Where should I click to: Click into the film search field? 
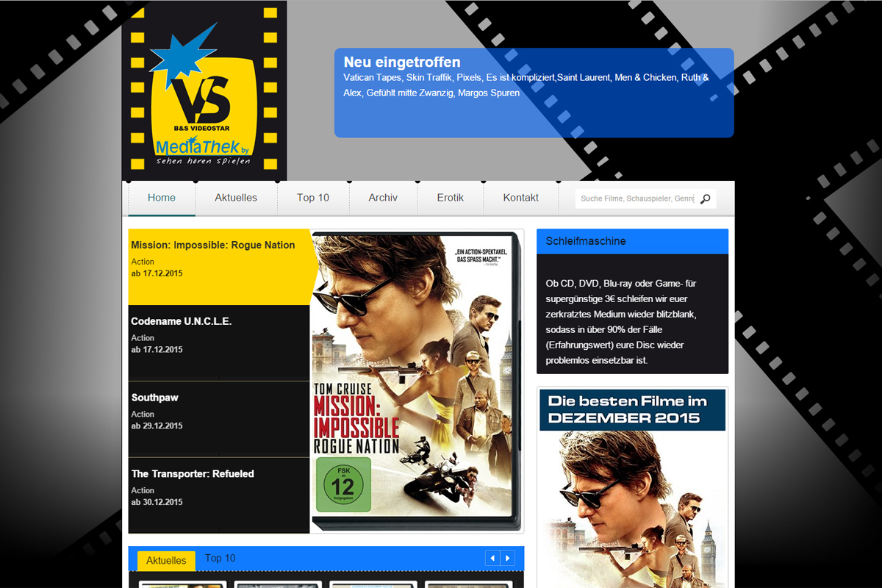[636, 198]
